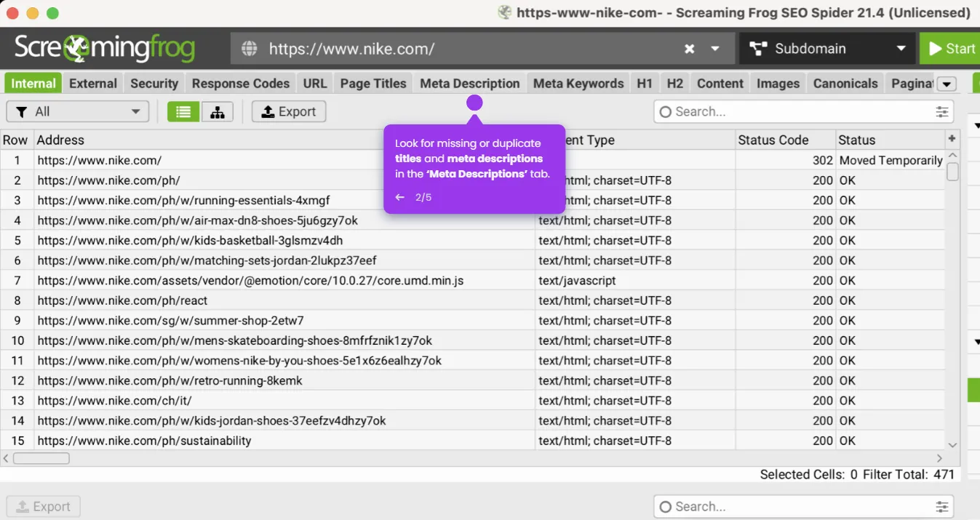The width and height of the screenshot is (980, 520).
Task: Sort by the Row column header
Action: pyautogui.click(x=15, y=140)
